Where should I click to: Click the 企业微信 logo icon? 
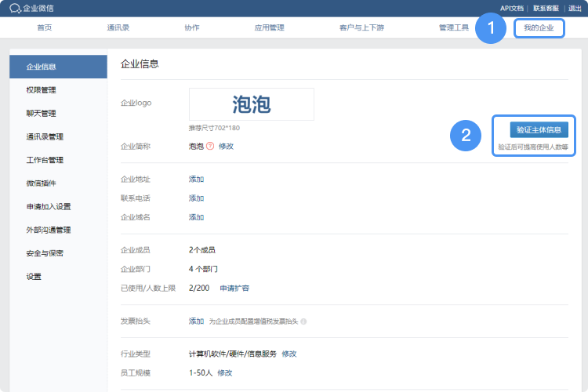pos(15,8)
